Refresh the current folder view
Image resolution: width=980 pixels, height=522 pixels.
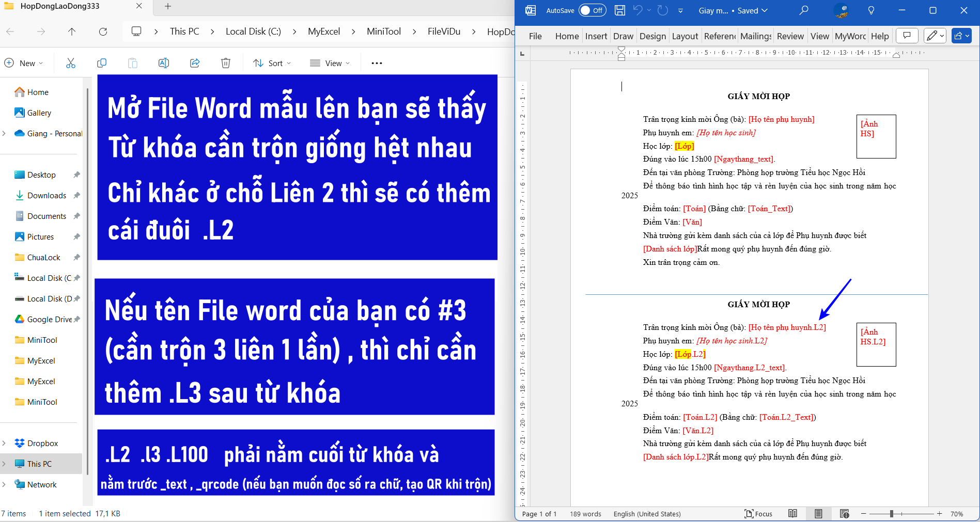[103, 31]
